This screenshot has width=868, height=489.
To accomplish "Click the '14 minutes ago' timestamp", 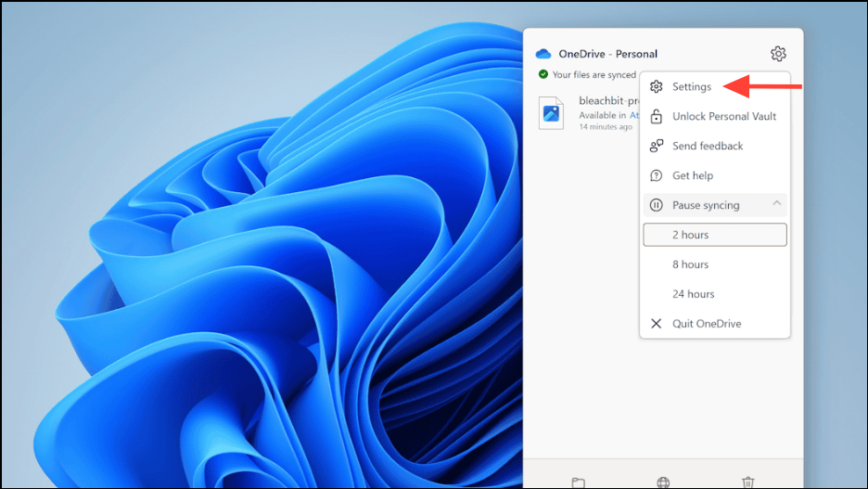I will (606, 127).
